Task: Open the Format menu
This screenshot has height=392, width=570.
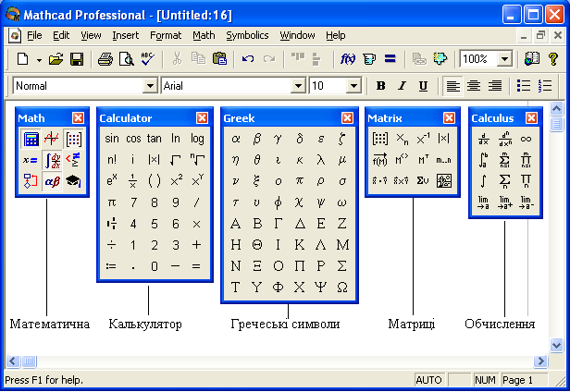Action: click(x=166, y=35)
